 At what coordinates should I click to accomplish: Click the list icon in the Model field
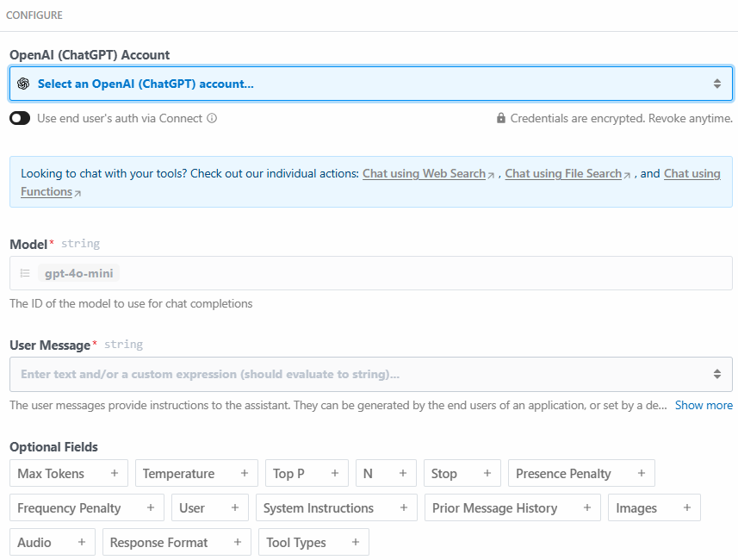[25, 273]
